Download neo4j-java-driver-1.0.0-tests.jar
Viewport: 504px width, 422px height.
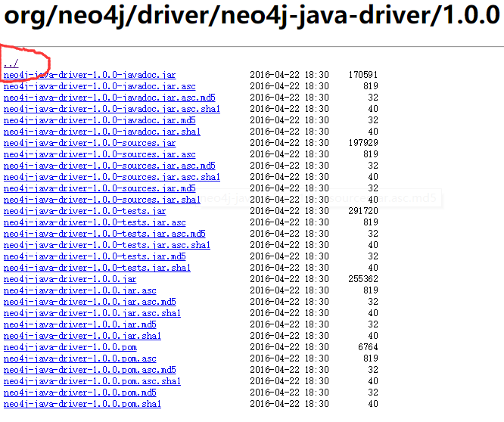[85, 211]
